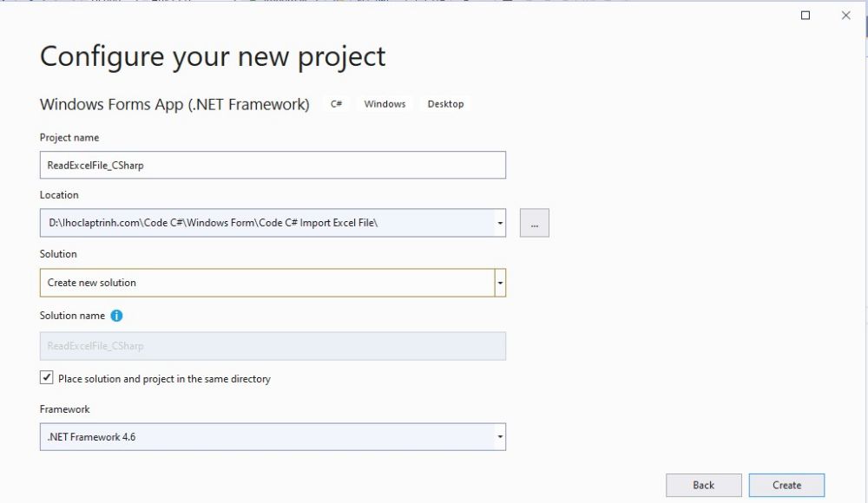This screenshot has height=503, width=868.
Task: Click the Create button
Action: click(786, 486)
